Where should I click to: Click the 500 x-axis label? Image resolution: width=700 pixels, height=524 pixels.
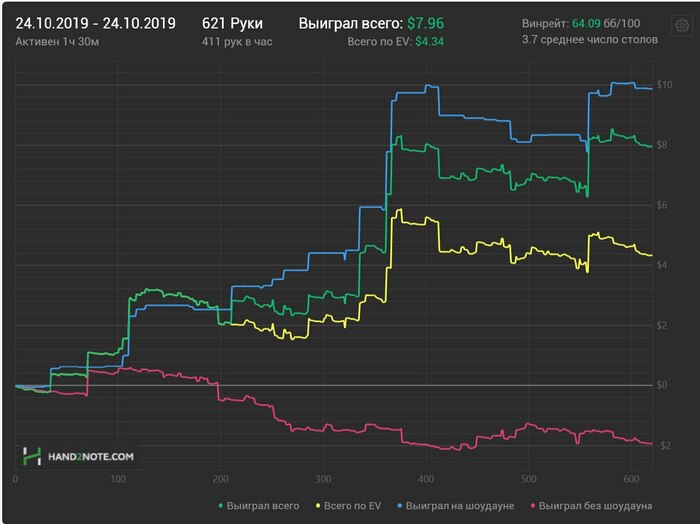(529, 479)
